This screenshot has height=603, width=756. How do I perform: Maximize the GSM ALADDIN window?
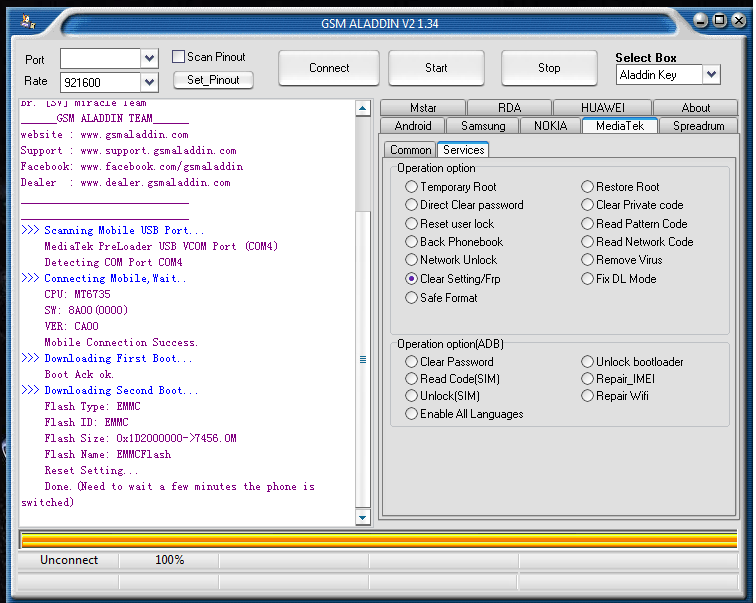point(720,20)
